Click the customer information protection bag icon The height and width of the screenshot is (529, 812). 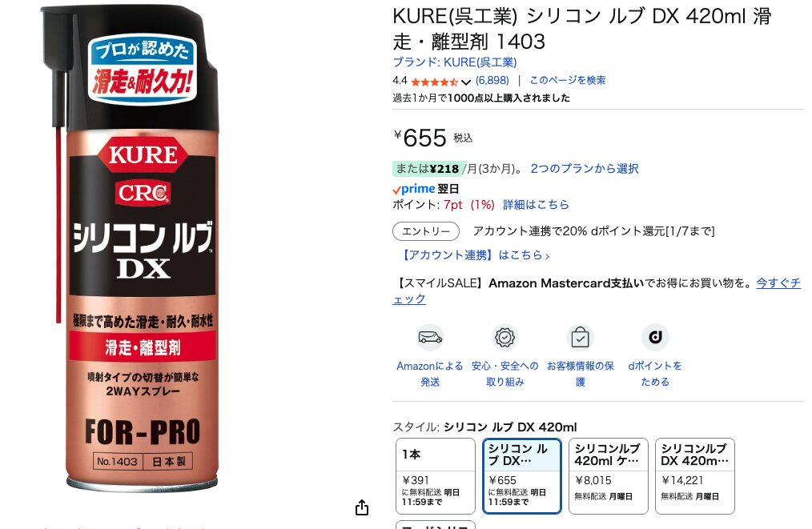580,338
